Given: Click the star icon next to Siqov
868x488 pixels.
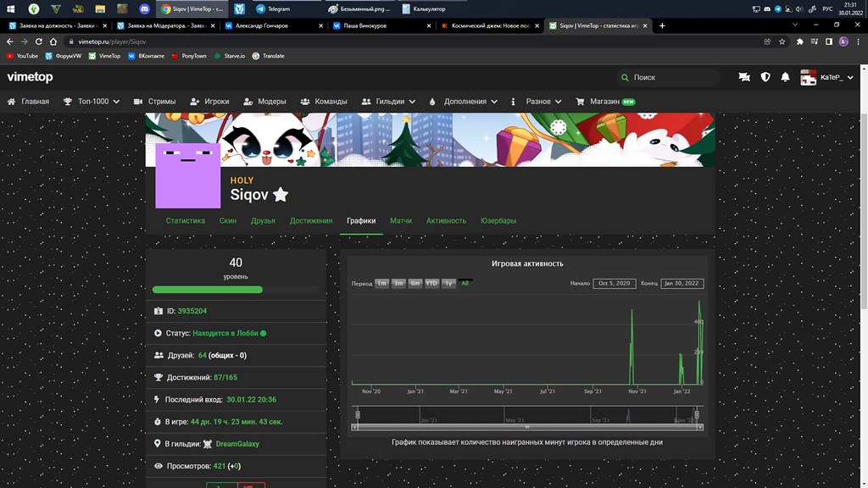Looking at the screenshot, I should pyautogui.click(x=281, y=195).
